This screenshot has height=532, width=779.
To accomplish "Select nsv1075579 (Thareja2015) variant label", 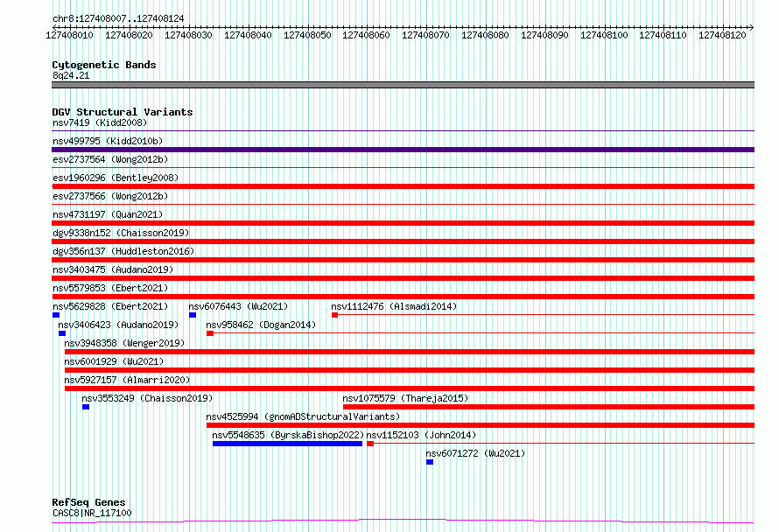I will pos(405,398).
